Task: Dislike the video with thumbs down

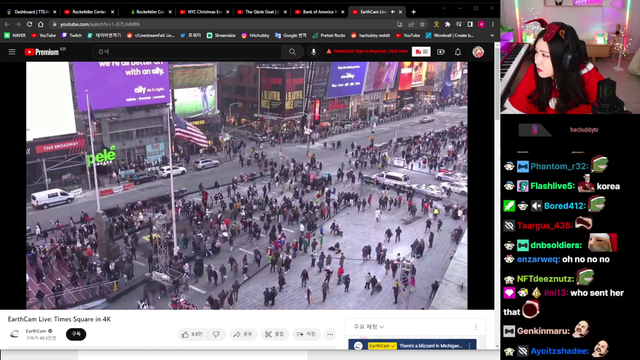Action: point(216,334)
